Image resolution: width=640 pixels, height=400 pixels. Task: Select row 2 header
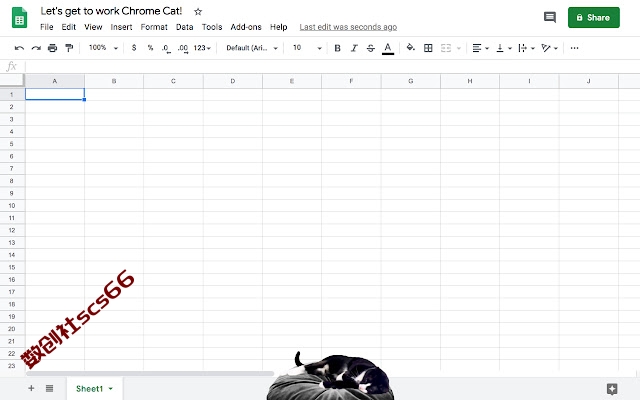click(x=12, y=107)
